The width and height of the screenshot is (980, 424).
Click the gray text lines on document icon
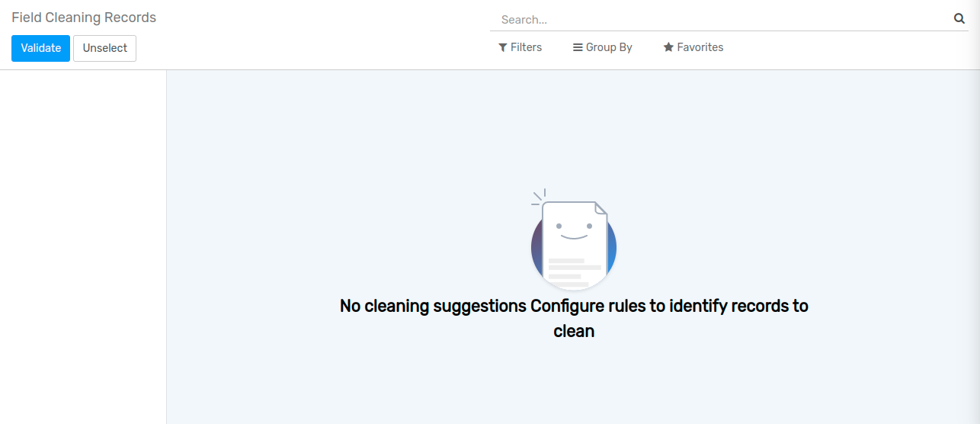pyautogui.click(x=573, y=272)
